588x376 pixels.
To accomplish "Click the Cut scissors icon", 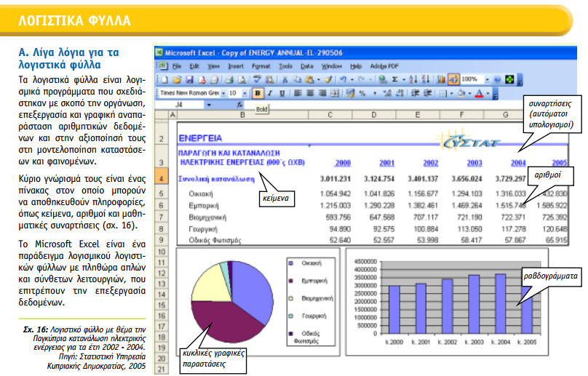I will 285,79.
